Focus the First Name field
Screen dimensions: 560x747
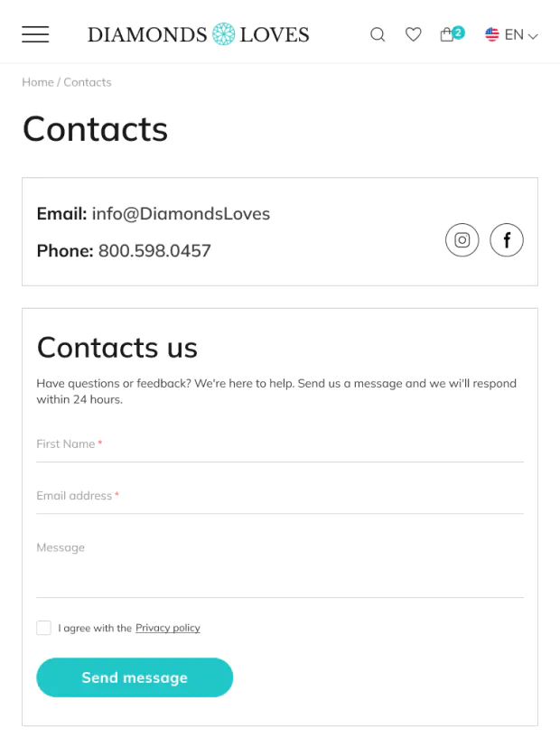279,444
